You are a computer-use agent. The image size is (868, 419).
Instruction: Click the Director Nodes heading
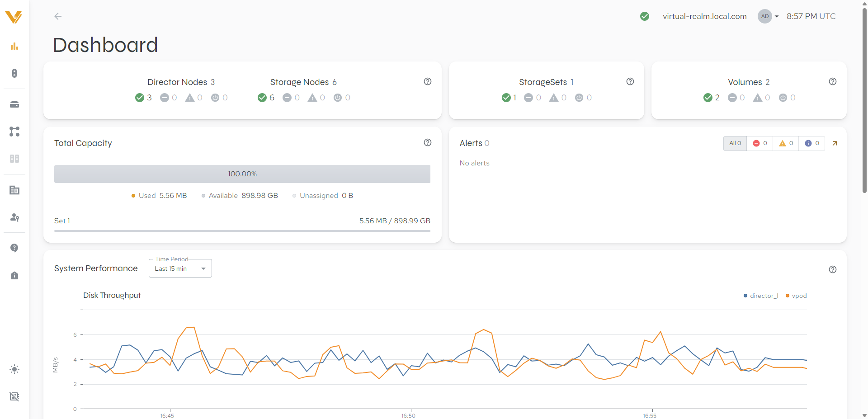coord(177,82)
